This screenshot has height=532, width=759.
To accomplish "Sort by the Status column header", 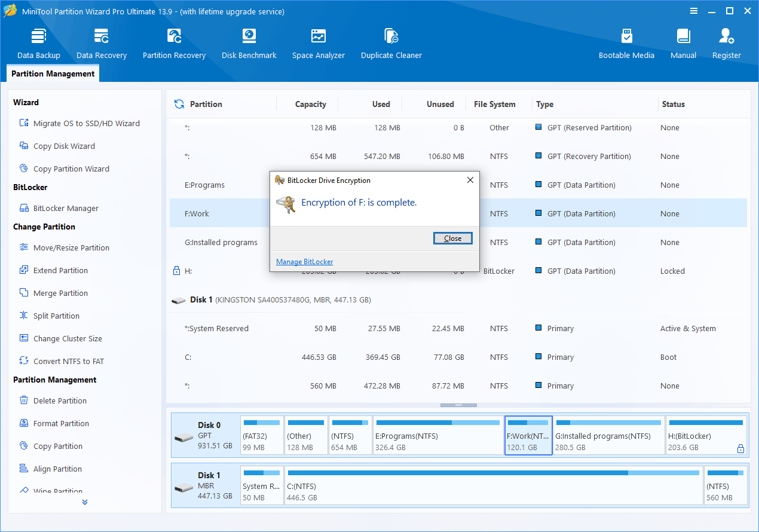I will pos(674,104).
